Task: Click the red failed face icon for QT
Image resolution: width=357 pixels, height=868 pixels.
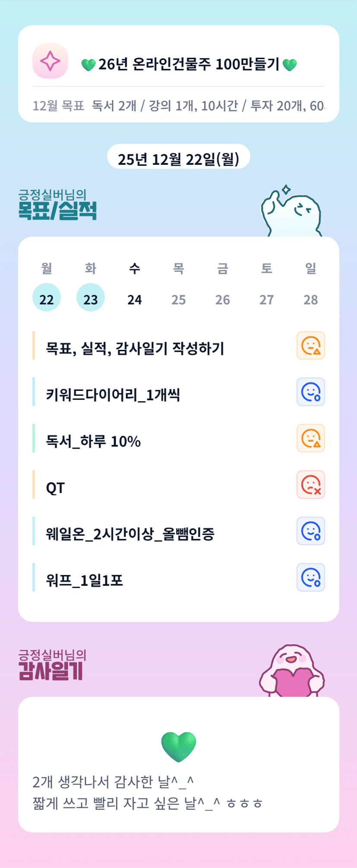Action: pyautogui.click(x=310, y=484)
